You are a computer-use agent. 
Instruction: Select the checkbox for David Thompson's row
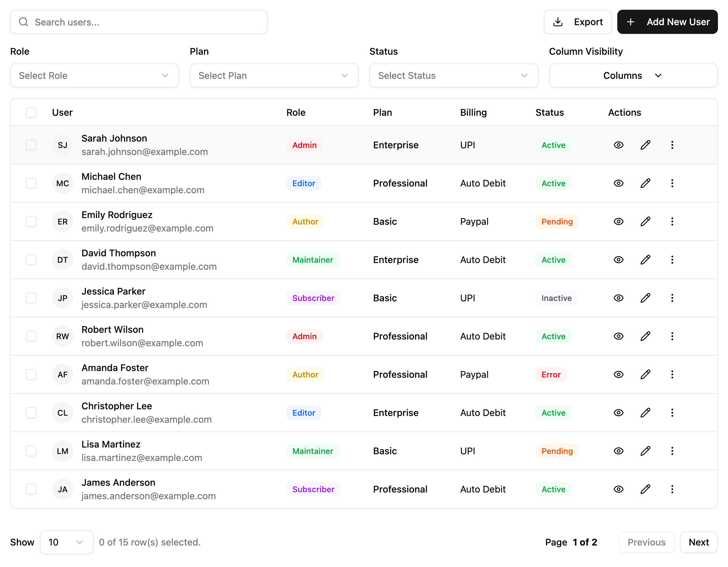pos(31,260)
